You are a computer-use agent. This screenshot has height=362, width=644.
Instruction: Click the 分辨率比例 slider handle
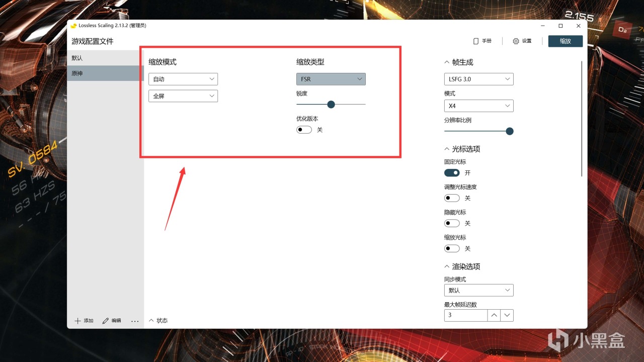(x=510, y=131)
